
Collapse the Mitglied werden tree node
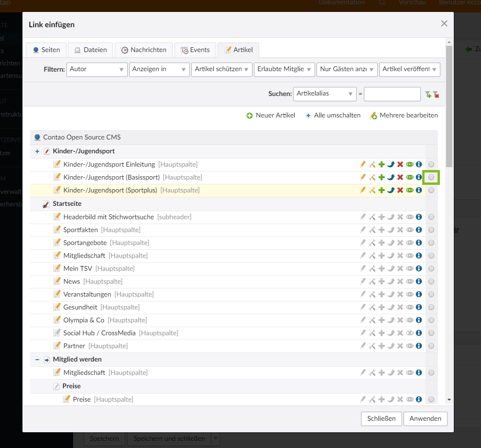point(37,359)
